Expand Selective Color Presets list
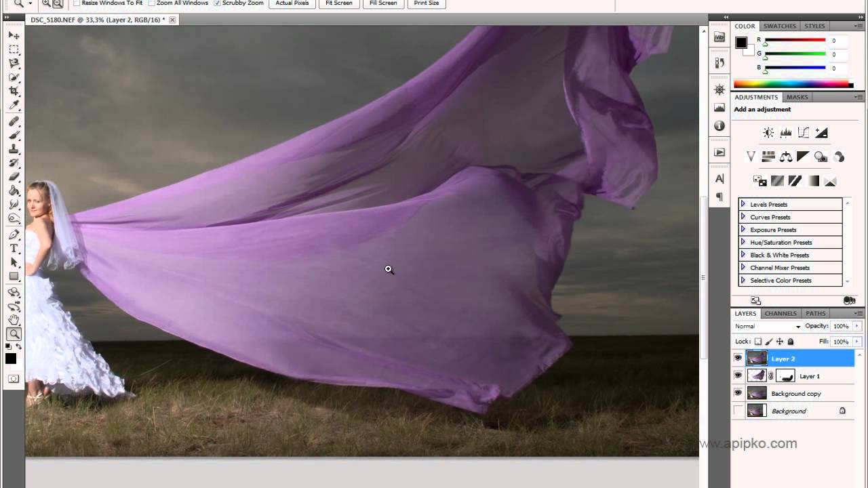868x488 pixels. coord(743,280)
